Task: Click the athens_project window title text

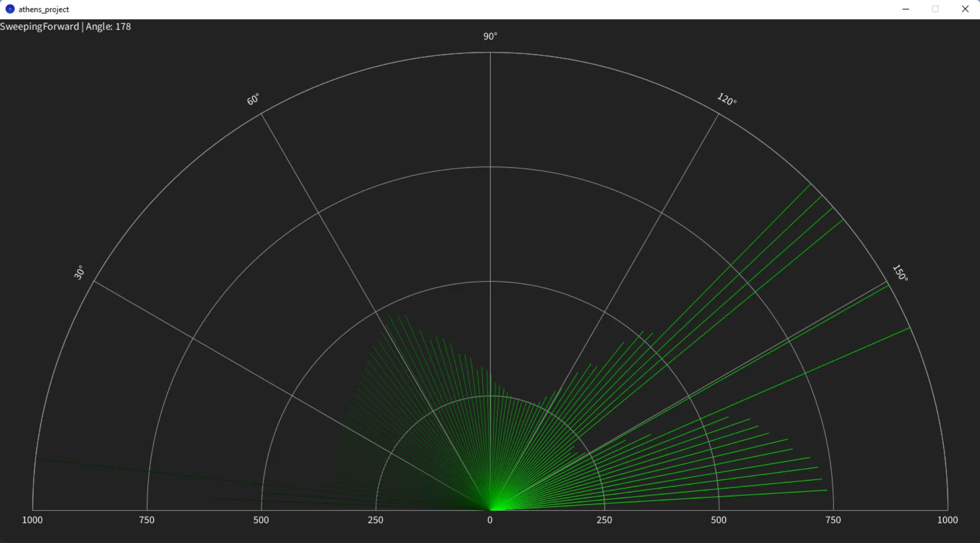Action: coord(44,9)
